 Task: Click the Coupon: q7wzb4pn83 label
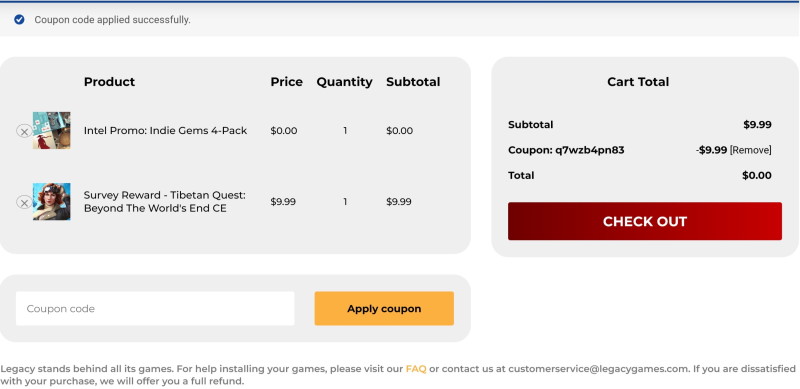(566, 150)
